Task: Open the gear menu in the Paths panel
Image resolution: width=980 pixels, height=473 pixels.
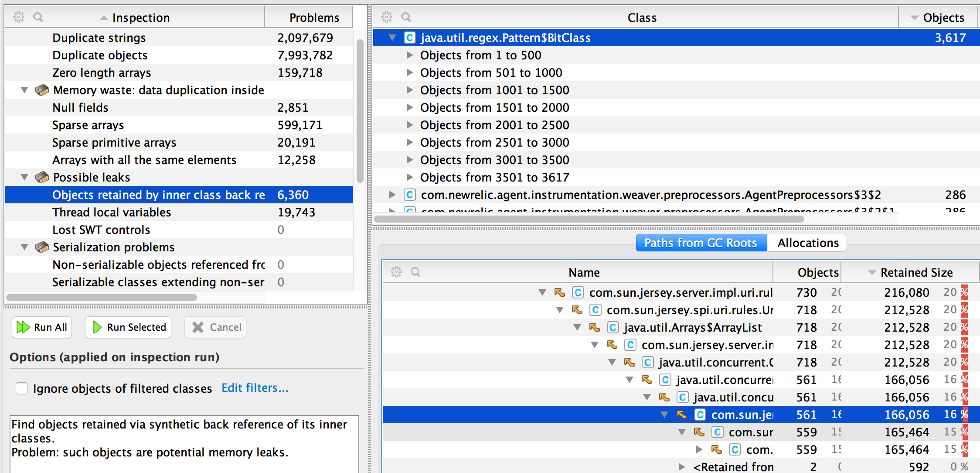Action: tap(396, 271)
